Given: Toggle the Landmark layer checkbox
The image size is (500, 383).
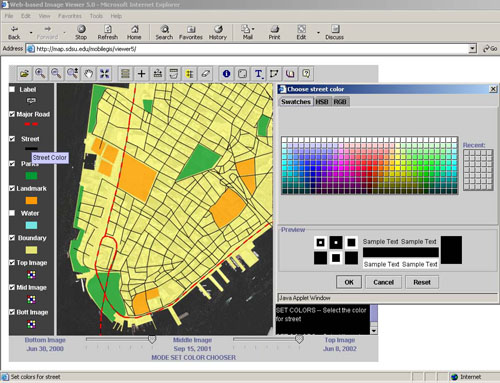Looking at the screenshot, I should [12, 188].
